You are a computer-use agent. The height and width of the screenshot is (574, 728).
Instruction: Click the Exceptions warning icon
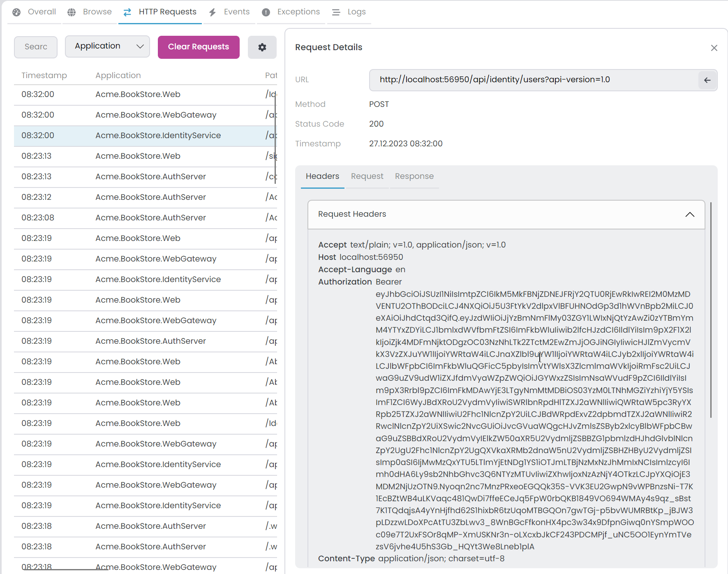click(266, 12)
